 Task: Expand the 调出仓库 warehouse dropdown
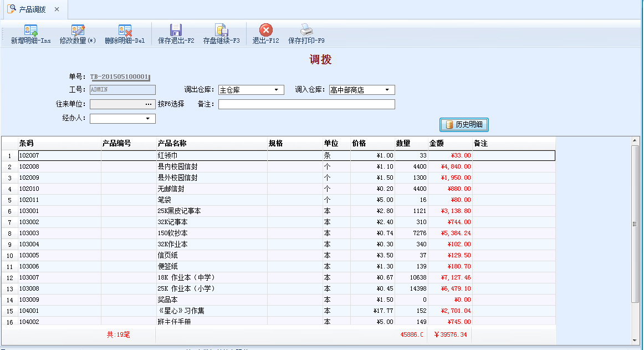[276, 90]
